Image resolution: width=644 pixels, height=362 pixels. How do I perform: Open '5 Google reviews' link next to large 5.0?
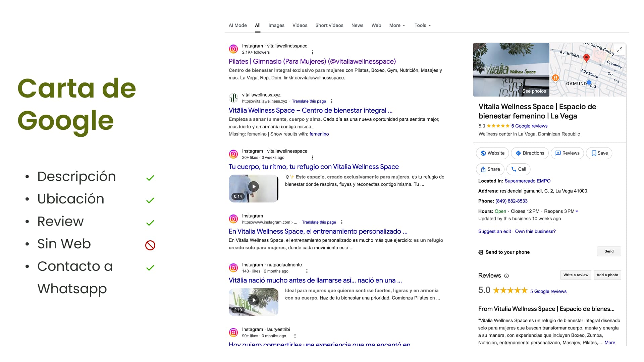tap(548, 291)
